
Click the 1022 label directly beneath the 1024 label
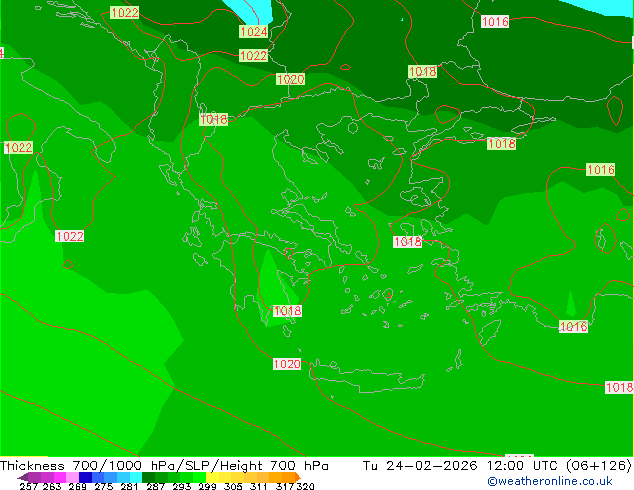click(x=254, y=55)
